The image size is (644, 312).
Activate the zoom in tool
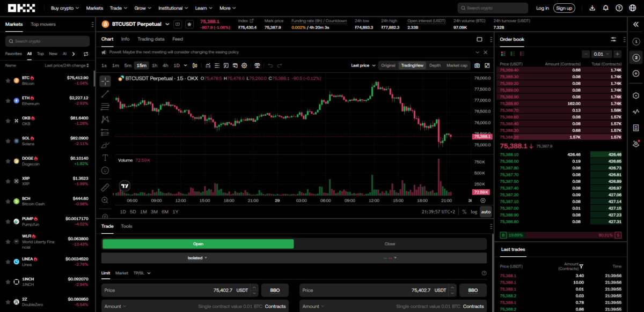coord(105,200)
